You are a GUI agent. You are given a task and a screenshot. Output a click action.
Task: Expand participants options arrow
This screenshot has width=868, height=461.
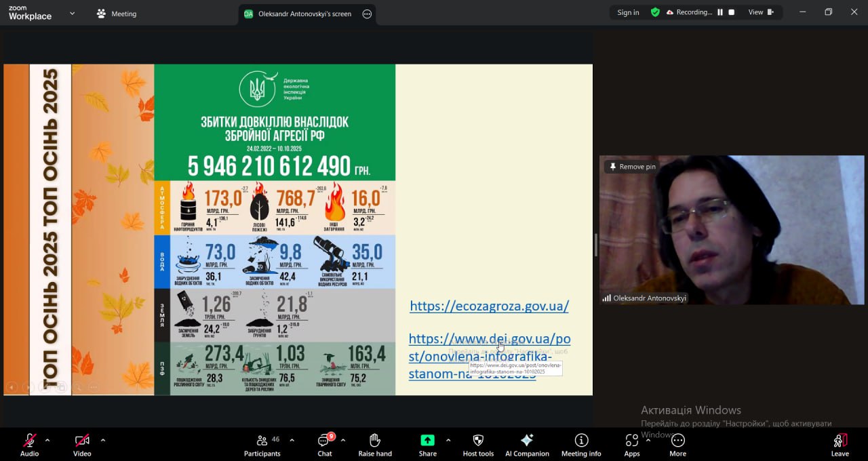292,440
